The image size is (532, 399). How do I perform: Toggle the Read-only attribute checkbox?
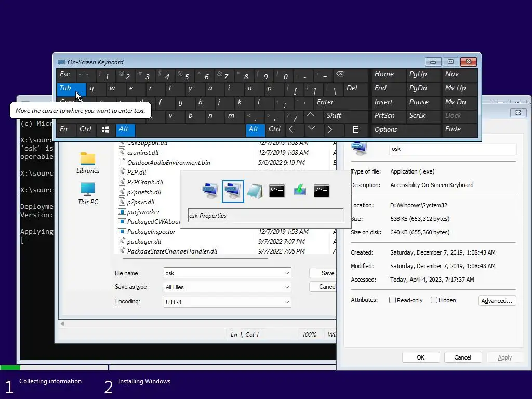tap(393, 300)
